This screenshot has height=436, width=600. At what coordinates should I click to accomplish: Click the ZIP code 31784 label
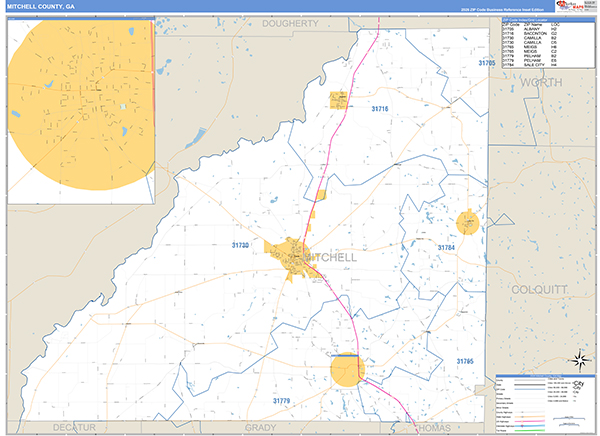click(446, 246)
